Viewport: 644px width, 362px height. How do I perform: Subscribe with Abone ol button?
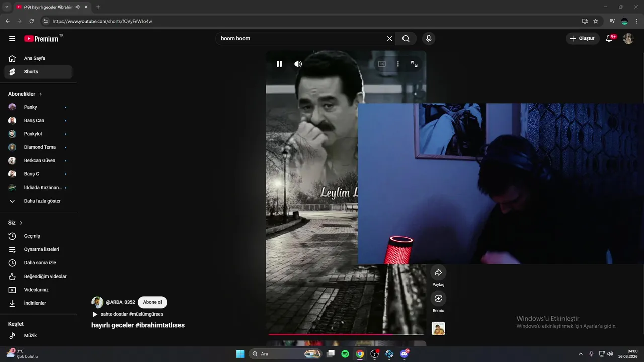pos(152,302)
